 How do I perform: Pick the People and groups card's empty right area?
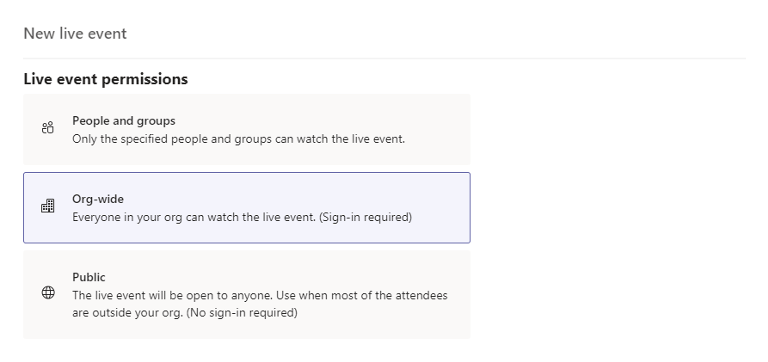click(438, 129)
